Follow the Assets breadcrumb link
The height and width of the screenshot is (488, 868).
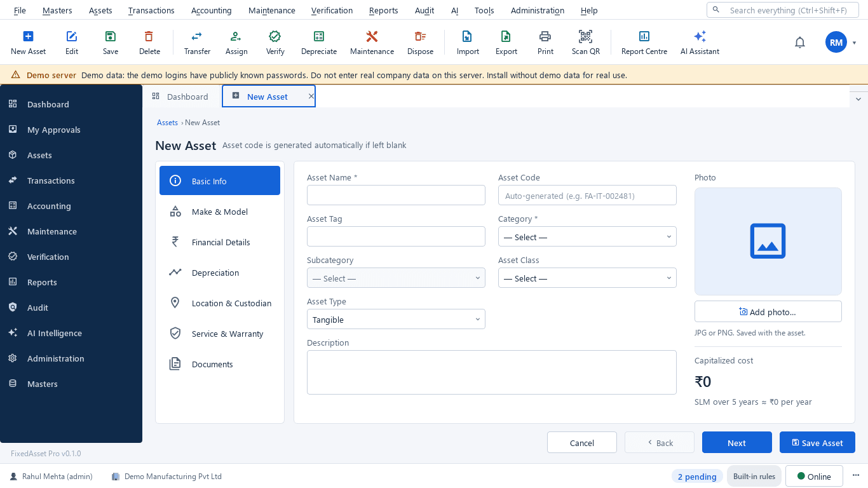click(x=167, y=123)
